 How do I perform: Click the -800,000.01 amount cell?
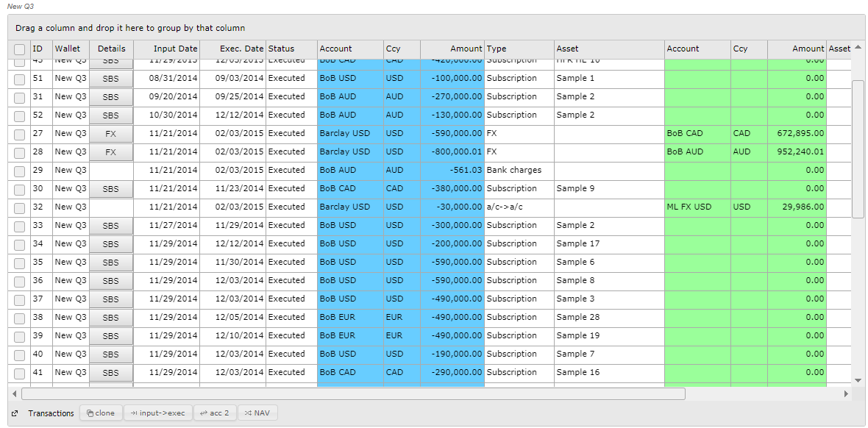pos(452,151)
